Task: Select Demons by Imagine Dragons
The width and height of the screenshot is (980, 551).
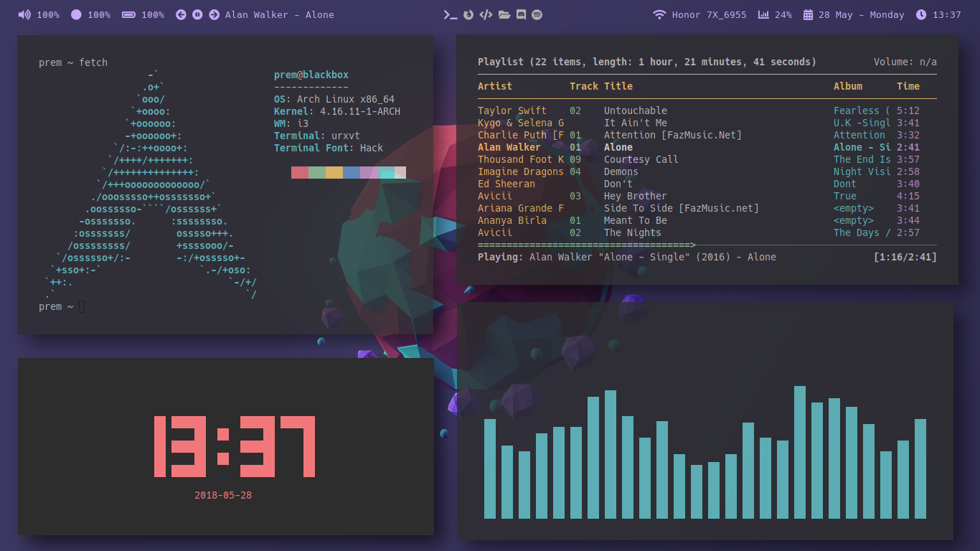Action: point(620,171)
